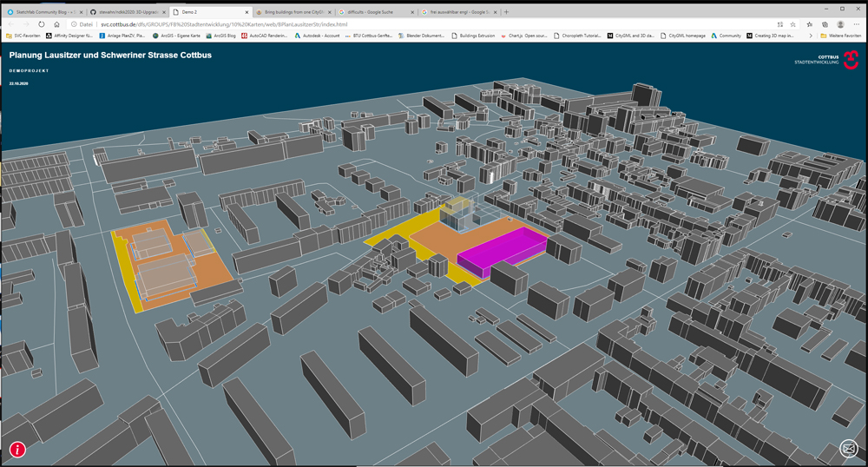Viewport: 868px width, 467px height.
Task: Open Chart.js Open sour... bookmark
Action: pos(523,36)
